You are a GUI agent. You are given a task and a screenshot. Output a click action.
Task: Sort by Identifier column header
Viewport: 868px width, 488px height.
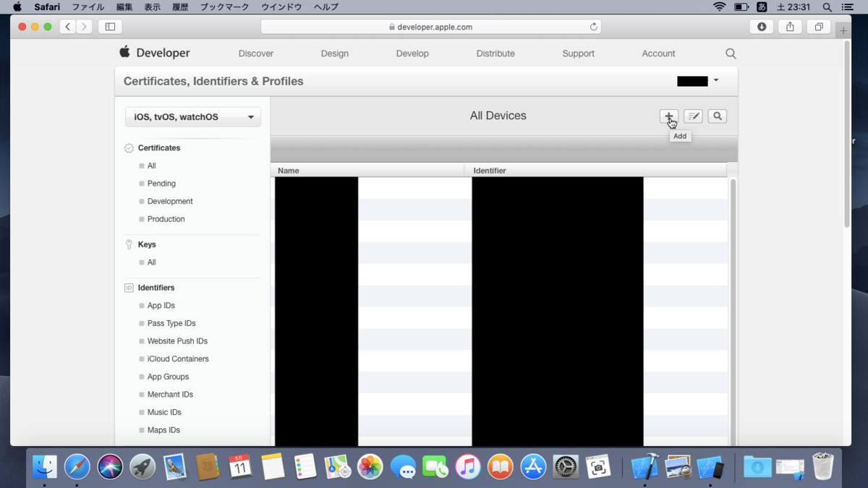click(x=595, y=171)
